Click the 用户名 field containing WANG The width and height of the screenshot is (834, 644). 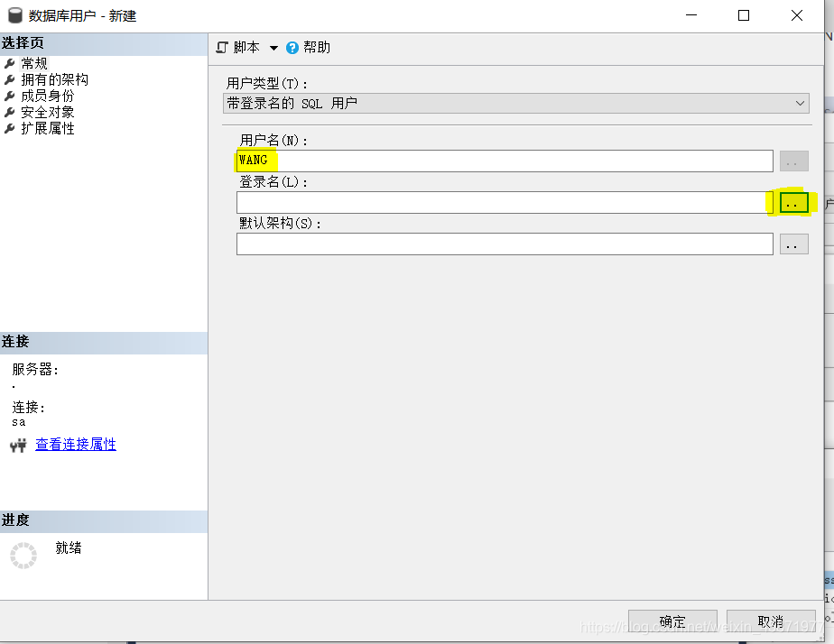point(505,160)
